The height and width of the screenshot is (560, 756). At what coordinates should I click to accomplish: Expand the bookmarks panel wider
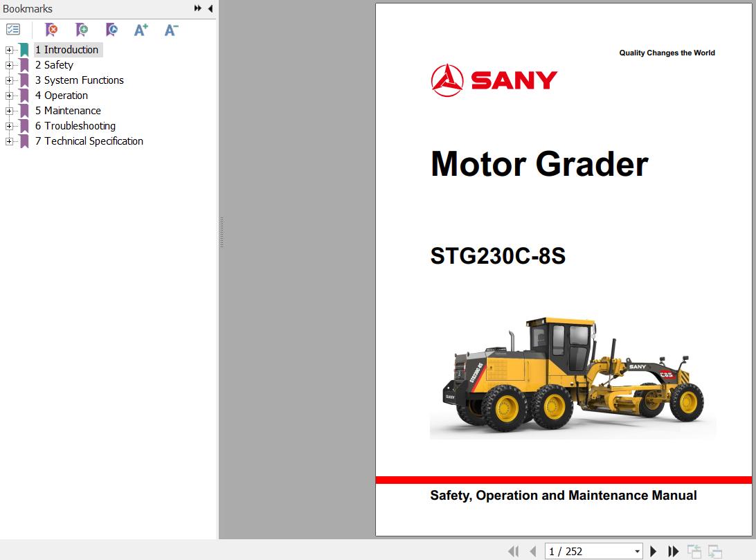coord(198,8)
